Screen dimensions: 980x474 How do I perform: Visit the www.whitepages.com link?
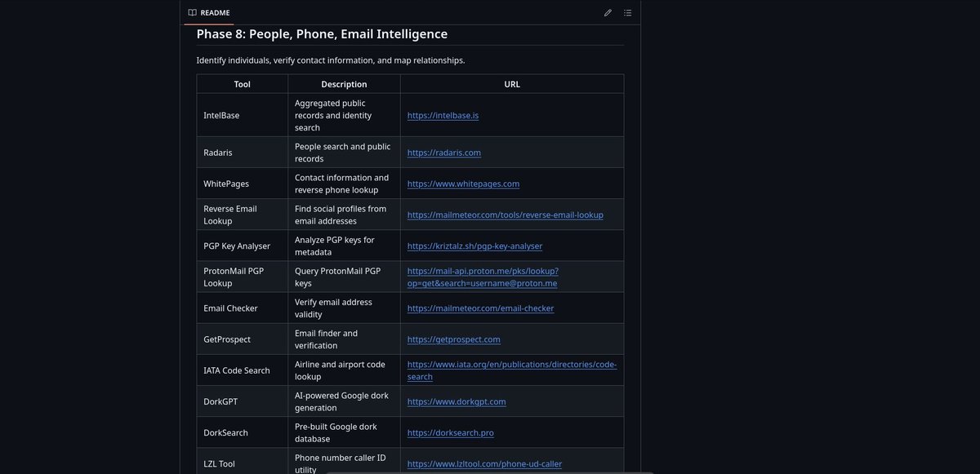[463, 184]
